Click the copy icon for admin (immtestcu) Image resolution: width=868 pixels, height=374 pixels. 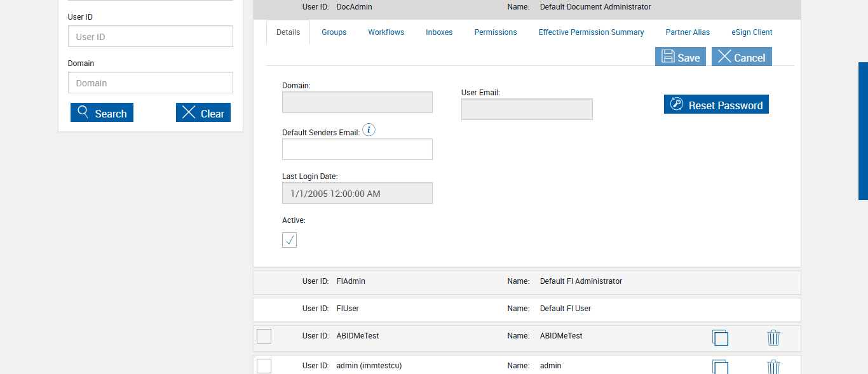coord(720,367)
